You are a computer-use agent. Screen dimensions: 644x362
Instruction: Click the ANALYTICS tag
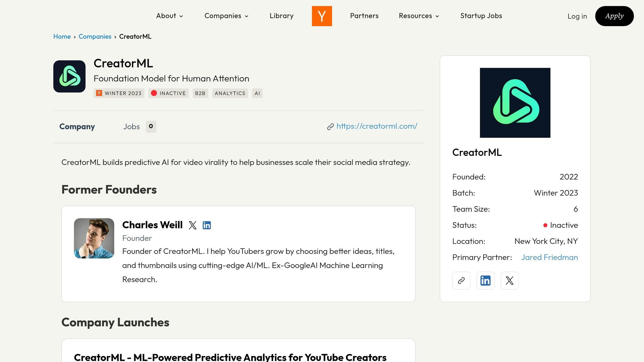230,93
